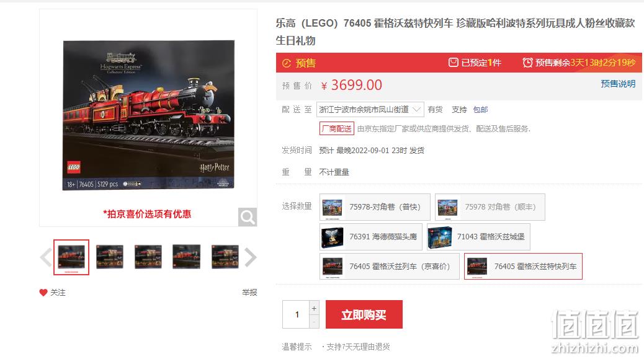The width and height of the screenshot is (644, 359).
Task: Choose 76405 霍格沃兹列车（京喜价）option
Action: click(390, 266)
